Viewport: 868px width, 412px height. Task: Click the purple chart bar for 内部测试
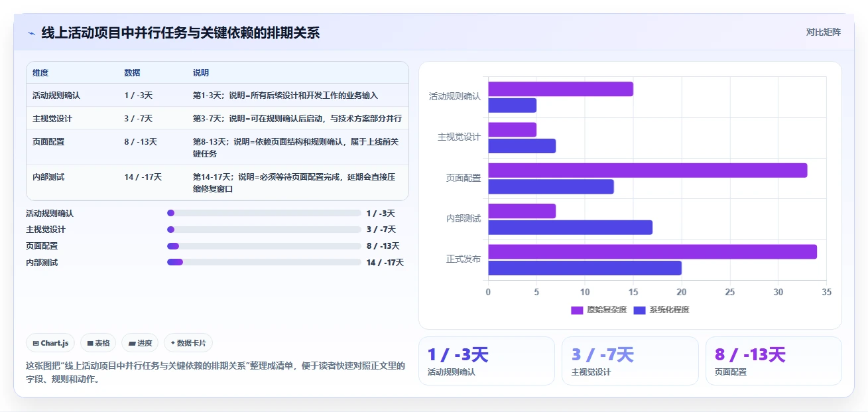522,211
